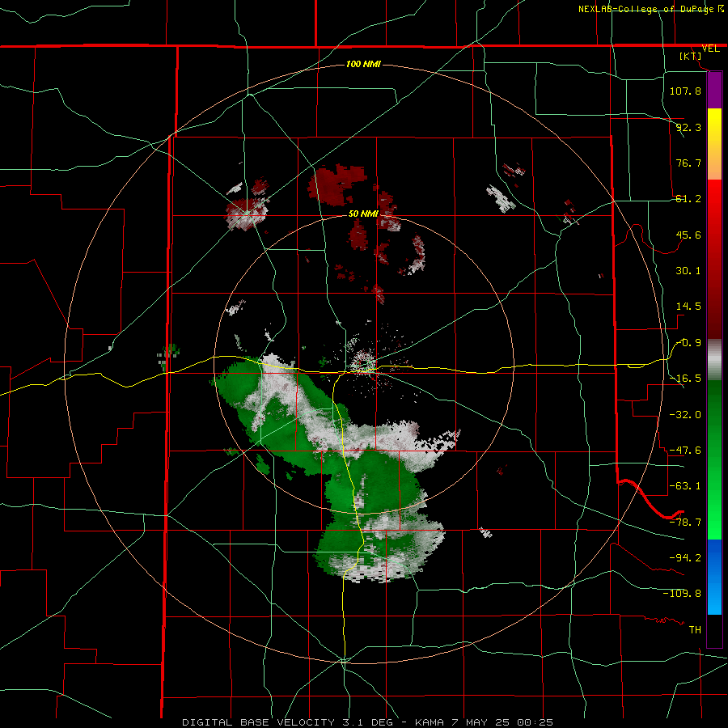Viewport: 728px width, 728px height.
Task: Click the -63.1 value on the velocity scale
Action: click(685, 486)
